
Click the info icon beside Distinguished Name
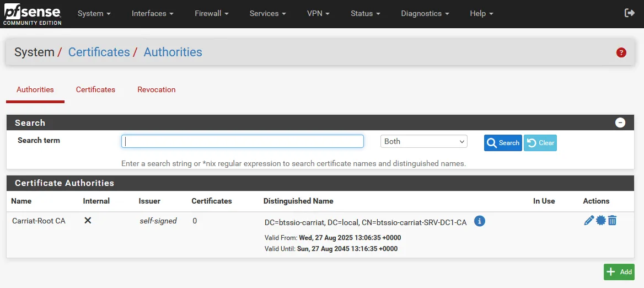(x=480, y=221)
